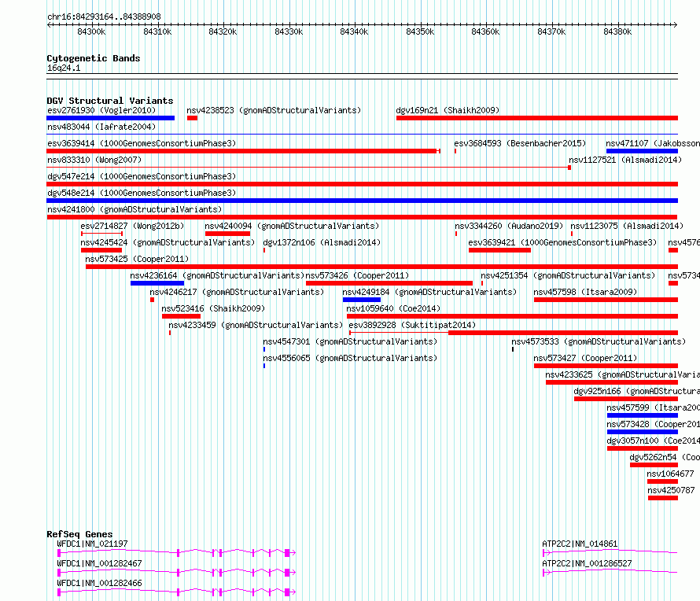Click the chr16:84293164..84388908 coordinates text
Viewport: 700px width, 601px height.
point(104,17)
